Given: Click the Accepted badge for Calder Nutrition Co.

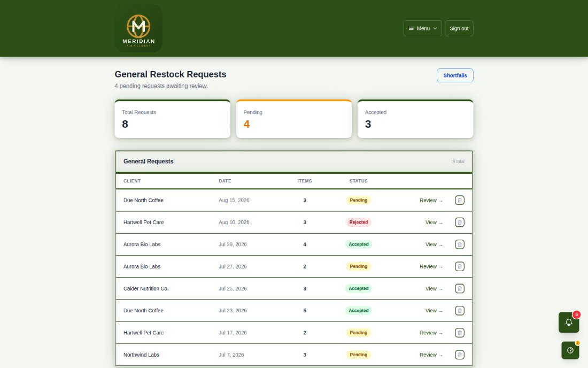Looking at the screenshot, I should [x=359, y=288].
